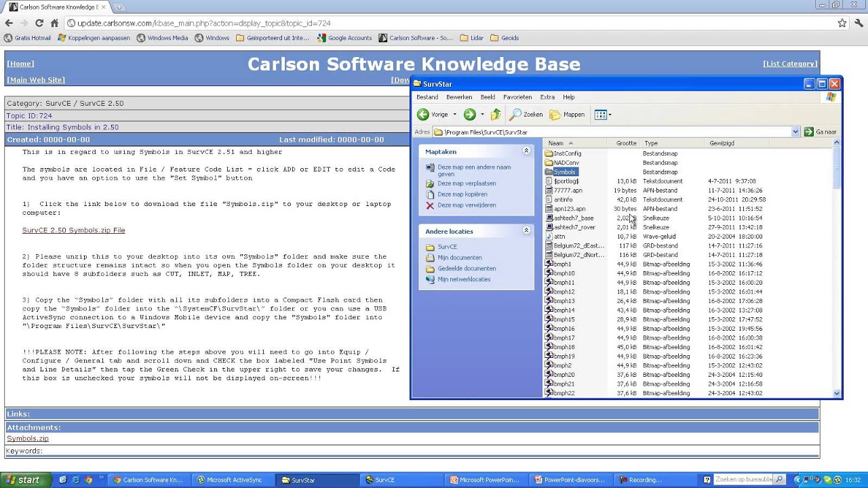Click 'Deze map een andere naam geven'
The image size is (868, 488).
(474, 170)
